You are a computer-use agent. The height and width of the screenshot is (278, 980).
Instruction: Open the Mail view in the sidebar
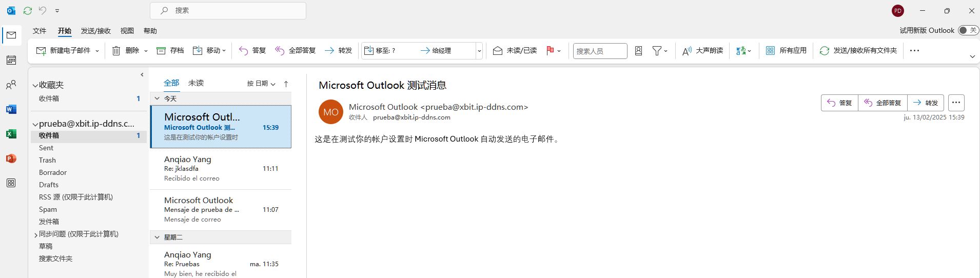11,35
